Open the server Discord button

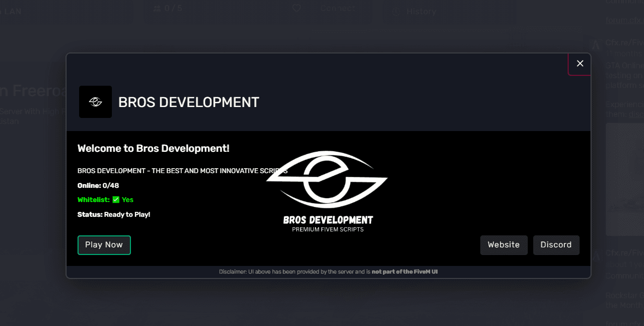pyautogui.click(x=556, y=245)
